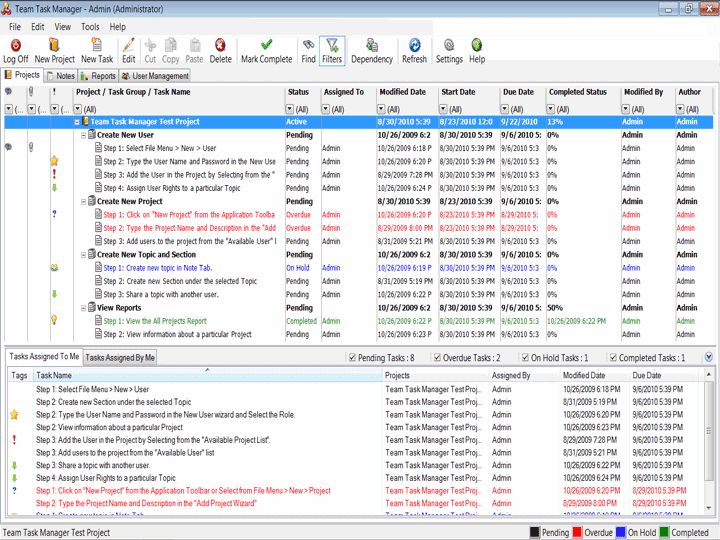The width and height of the screenshot is (720, 540).
Task: Open the Dependency tool
Action: point(372,45)
